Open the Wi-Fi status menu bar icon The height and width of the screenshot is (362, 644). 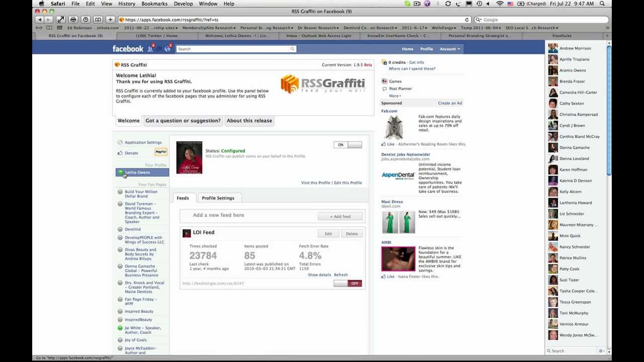[500, 4]
